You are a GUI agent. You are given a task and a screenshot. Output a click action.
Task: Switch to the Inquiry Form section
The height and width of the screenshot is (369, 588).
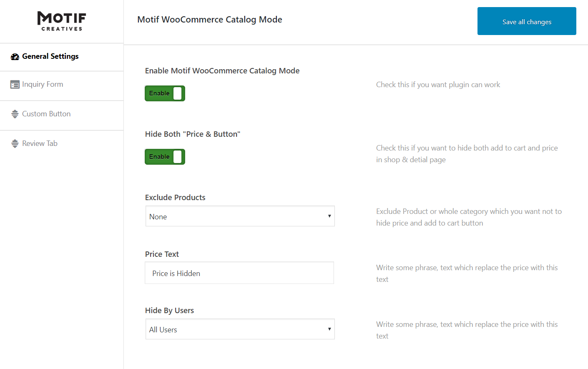coord(43,84)
